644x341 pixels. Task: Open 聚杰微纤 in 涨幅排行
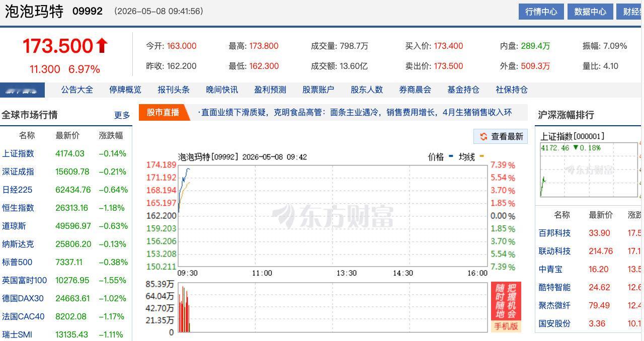point(554,305)
